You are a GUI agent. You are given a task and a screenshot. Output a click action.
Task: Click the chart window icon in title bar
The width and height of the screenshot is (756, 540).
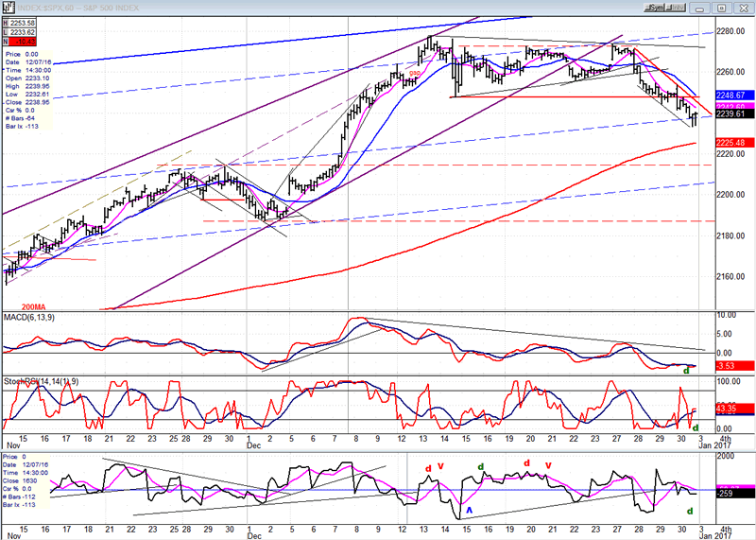coord(9,8)
